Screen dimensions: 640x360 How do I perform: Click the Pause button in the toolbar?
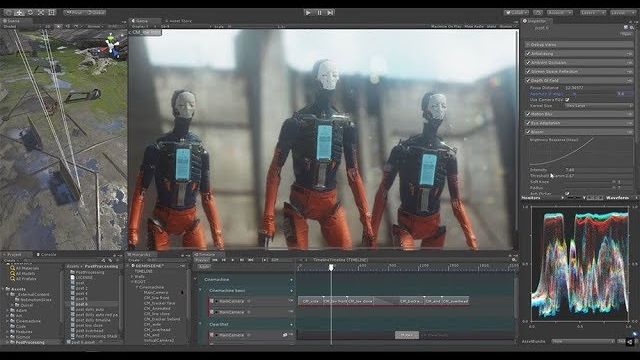tap(320, 13)
